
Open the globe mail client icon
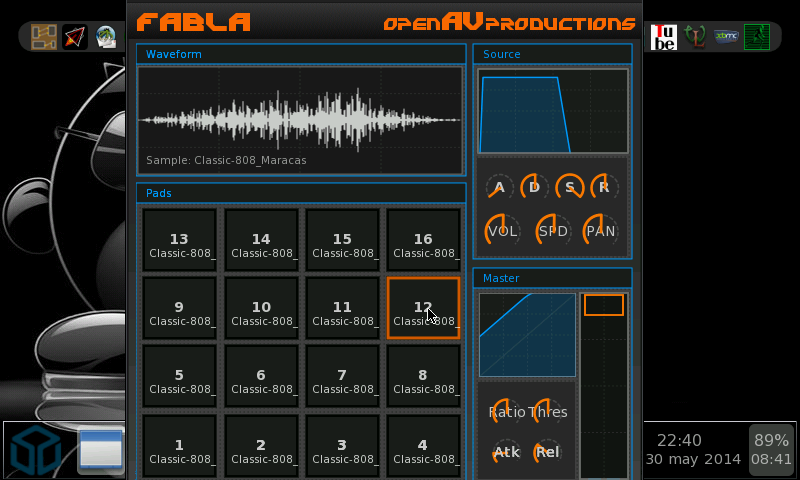click(106, 37)
